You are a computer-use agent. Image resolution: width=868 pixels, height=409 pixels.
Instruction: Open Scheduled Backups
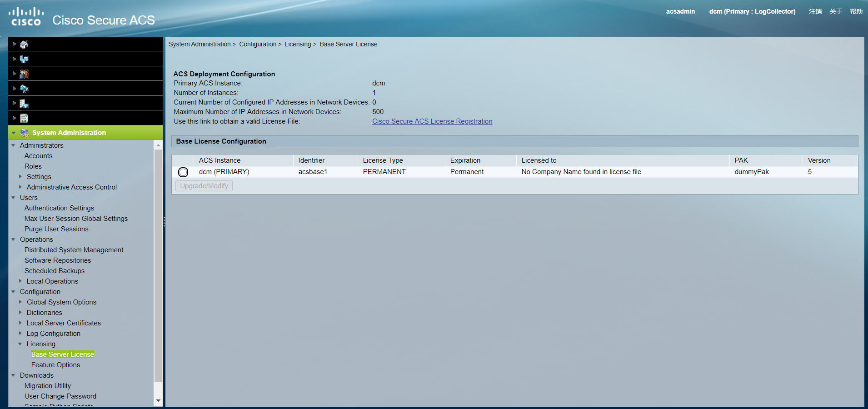pyautogui.click(x=55, y=271)
